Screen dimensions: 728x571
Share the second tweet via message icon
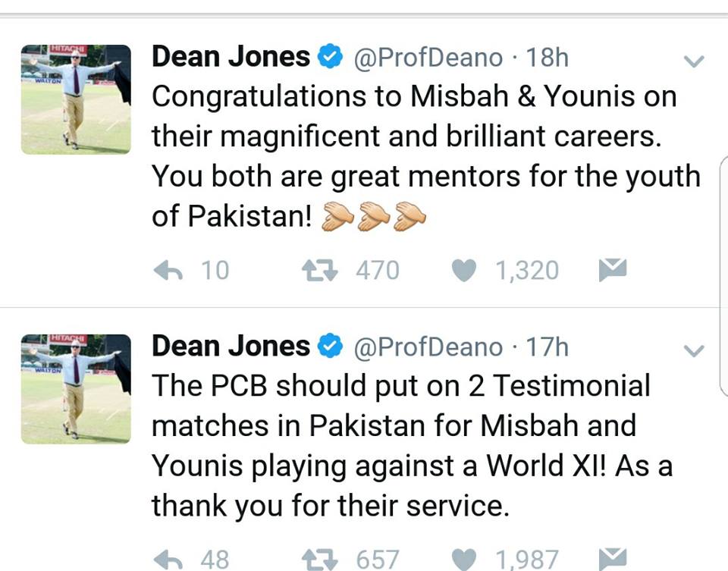[612, 557]
